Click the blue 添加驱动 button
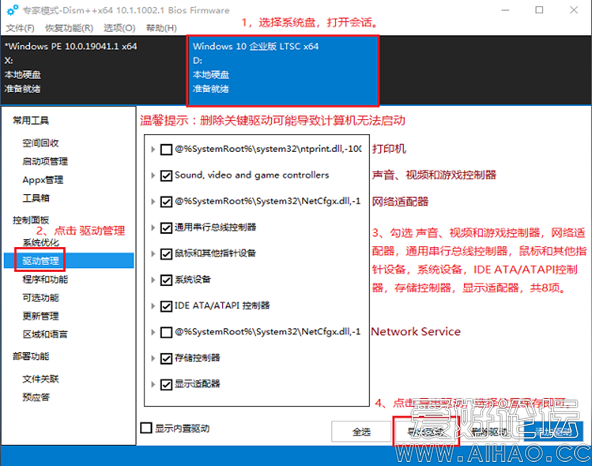Image resolution: width=592 pixels, height=466 pixels. [x=553, y=432]
